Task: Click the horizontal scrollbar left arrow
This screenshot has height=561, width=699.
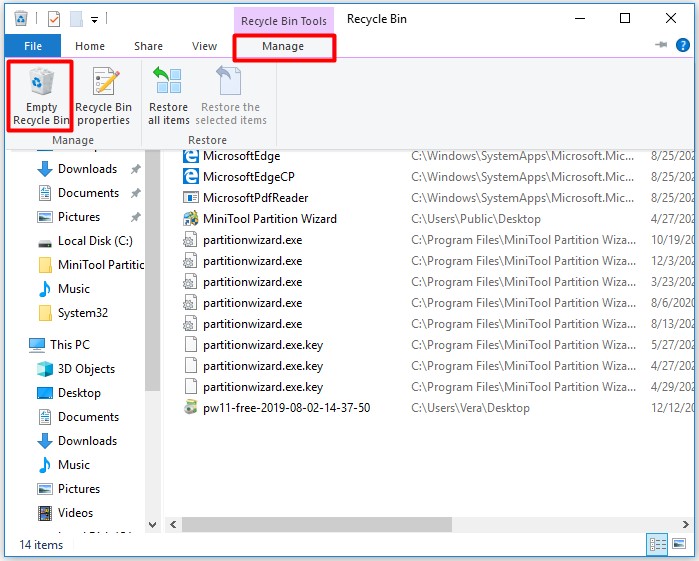Action: [x=173, y=524]
